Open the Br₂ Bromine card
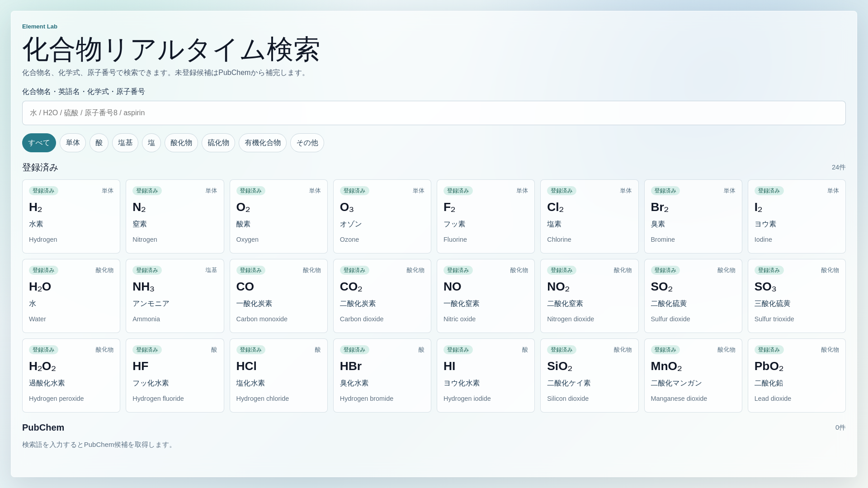This screenshot has width=868, height=488. [x=693, y=216]
